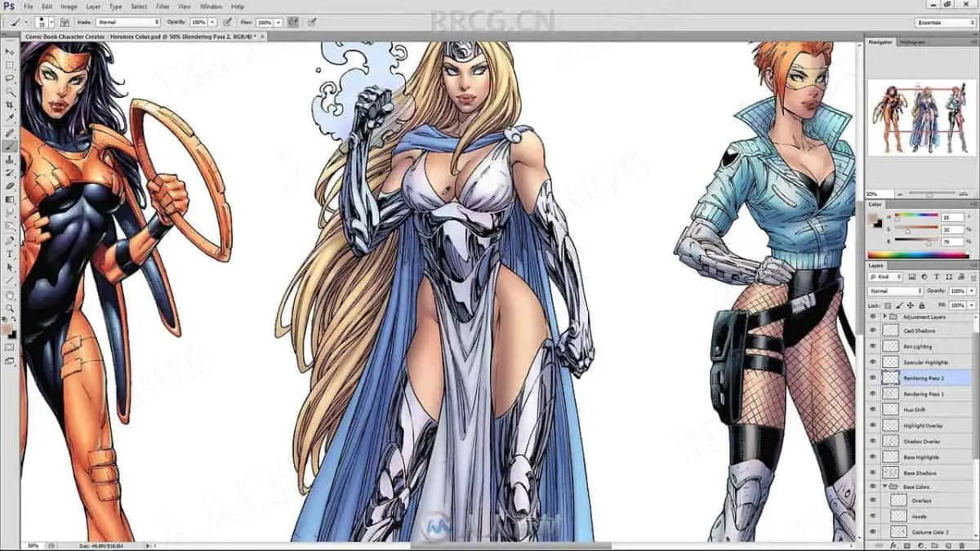The height and width of the screenshot is (551, 980).
Task: Select the Eraser tool
Action: (10, 186)
